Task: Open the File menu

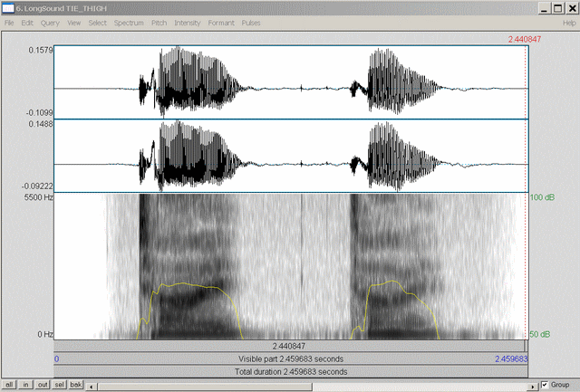Action: (9, 22)
